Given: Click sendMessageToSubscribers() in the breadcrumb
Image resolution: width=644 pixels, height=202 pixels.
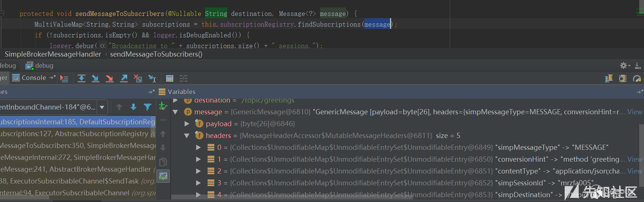Looking at the screenshot, I should [x=156, y=54].
